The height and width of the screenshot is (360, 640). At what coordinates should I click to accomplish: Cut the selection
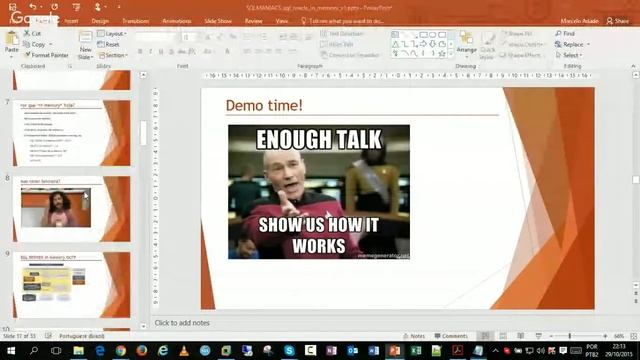tap(32, 33)
